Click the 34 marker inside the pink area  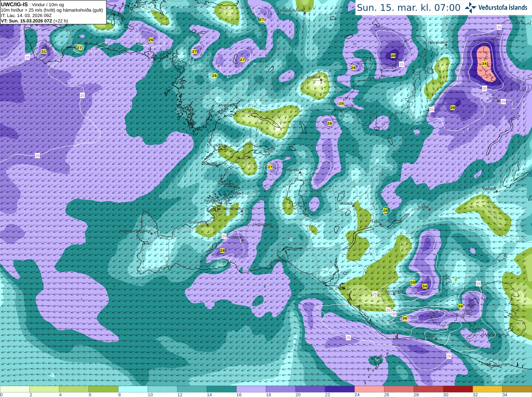pos(484,64)
